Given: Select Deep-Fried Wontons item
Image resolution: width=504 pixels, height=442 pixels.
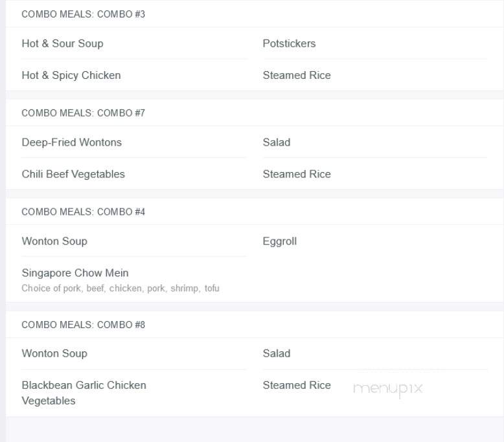Looking at the screenshot, I should click(x=72, y=142).
